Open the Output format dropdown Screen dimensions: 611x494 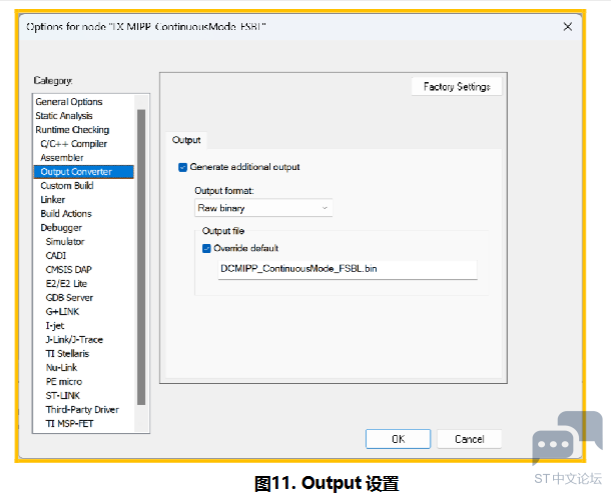(x=263, y=208)
